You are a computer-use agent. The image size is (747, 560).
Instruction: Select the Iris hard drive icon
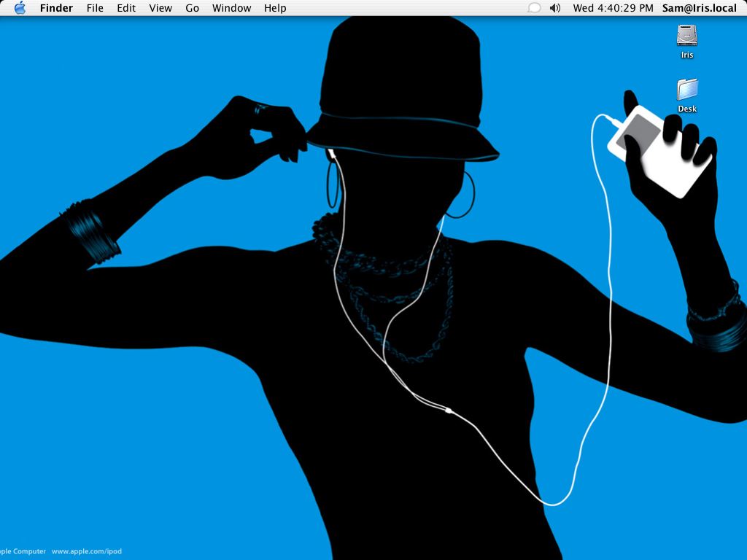click(x=687, y=35)
